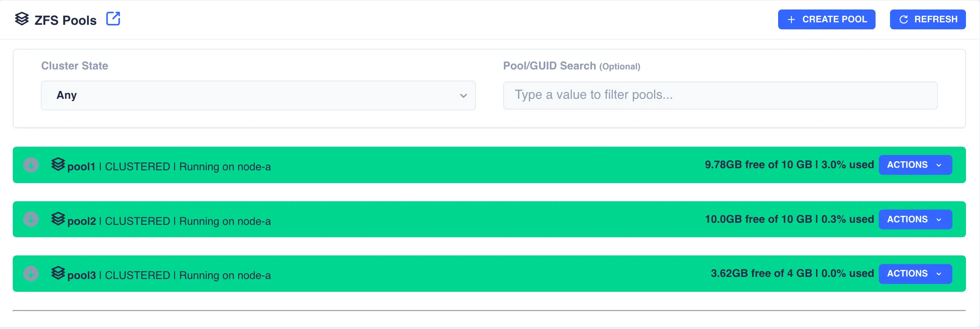Image resolution: width=980 pixels, height=329 pixels.
Task: Click the REFRESH button
Action: click(x=928, y=19)
